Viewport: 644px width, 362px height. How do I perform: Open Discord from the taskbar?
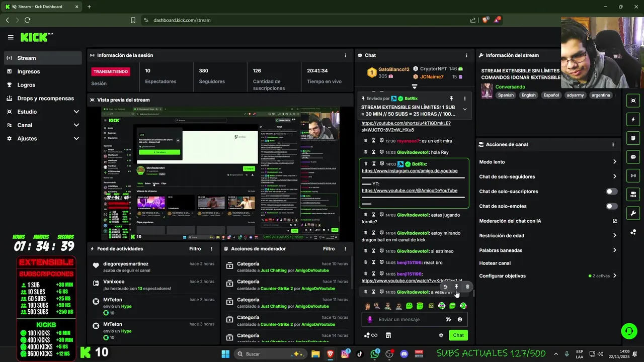(x=404, y=354)
